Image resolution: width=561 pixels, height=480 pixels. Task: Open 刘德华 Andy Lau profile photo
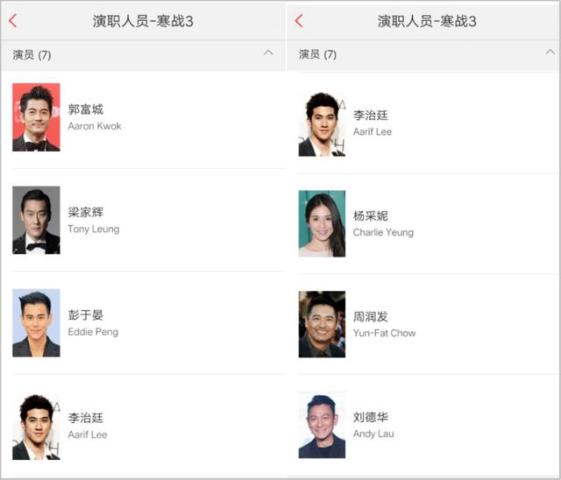click(322, 425)
